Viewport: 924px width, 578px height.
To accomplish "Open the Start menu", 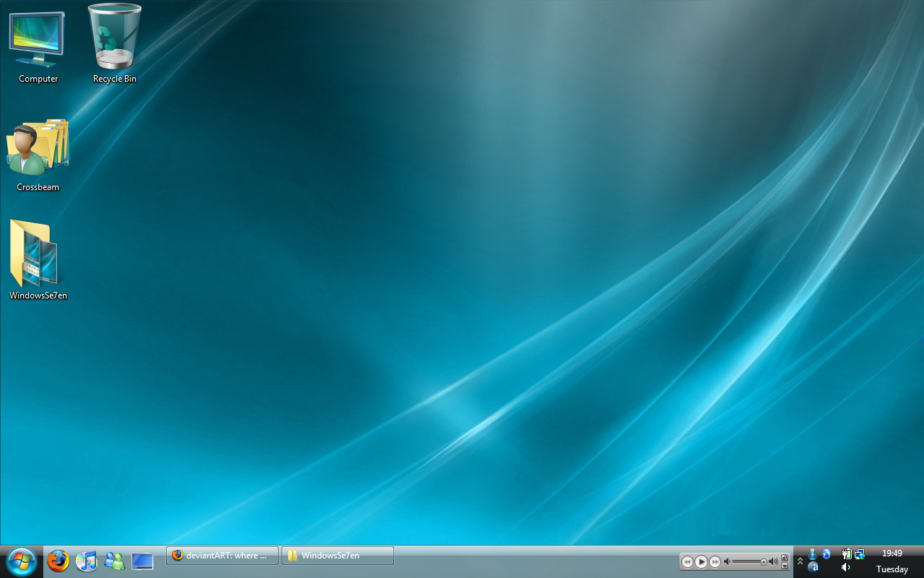I will tap(21, 560).
